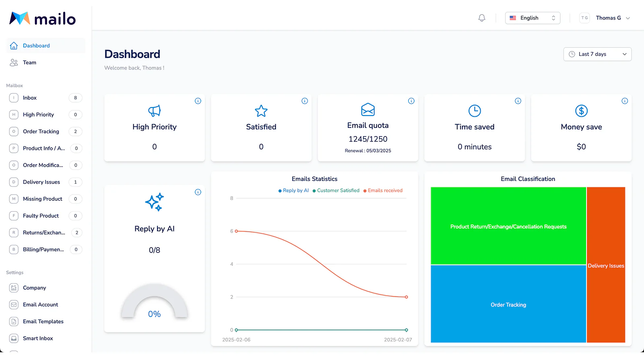
Task: Open info on Time saved card
Action: [518, 101]
